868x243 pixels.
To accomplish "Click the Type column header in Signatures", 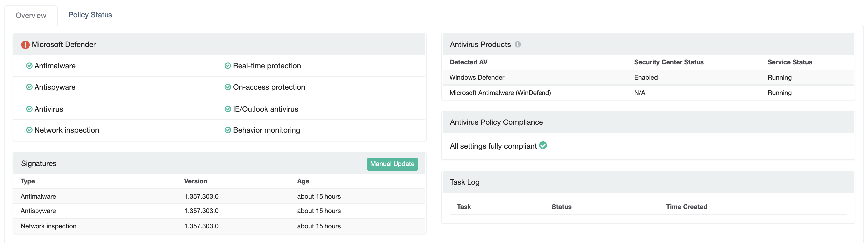I will click(28, 181).
